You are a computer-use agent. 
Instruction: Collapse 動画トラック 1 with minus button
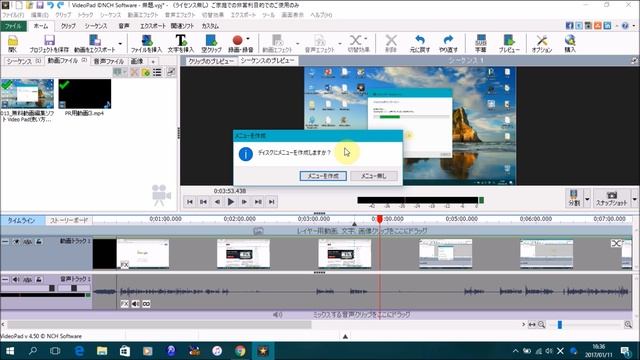[x=5, y=242]
